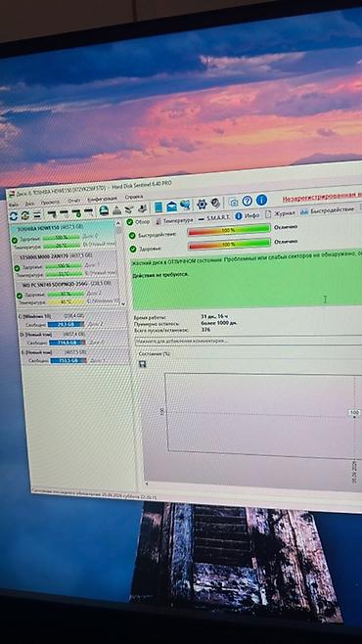362x644 pixels.
Task: Switch to the Обзор tab
Action: coord(139,222)
